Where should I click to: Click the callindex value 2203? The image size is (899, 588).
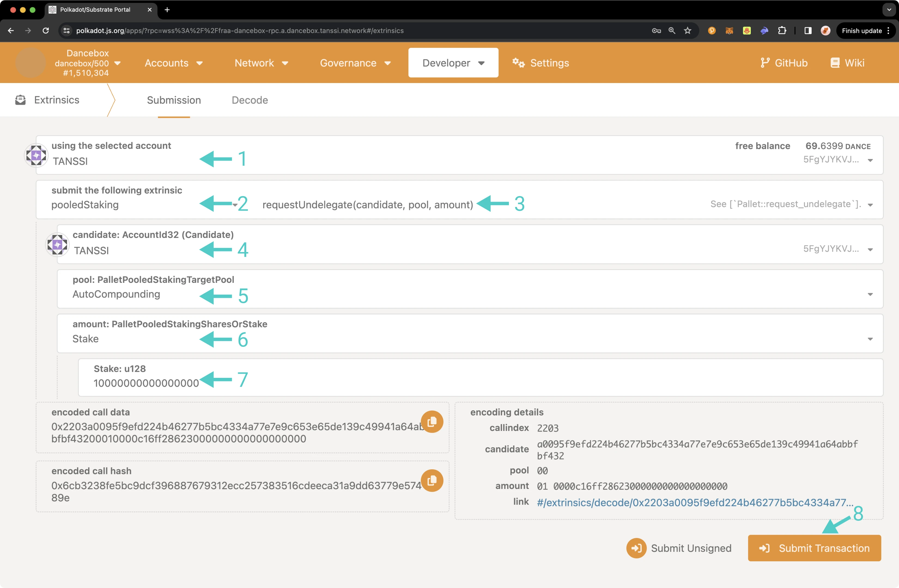[x=548, y=428]
